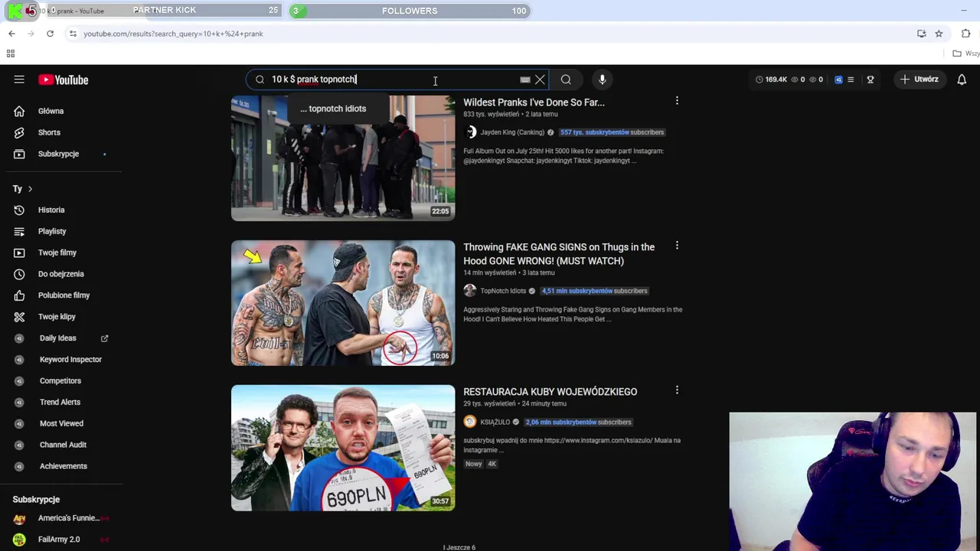Image resolution: width=980 pixels, height=551 pixels.
Task: Open Wildest Pranks video thumbnail
Action: (343, 158)
